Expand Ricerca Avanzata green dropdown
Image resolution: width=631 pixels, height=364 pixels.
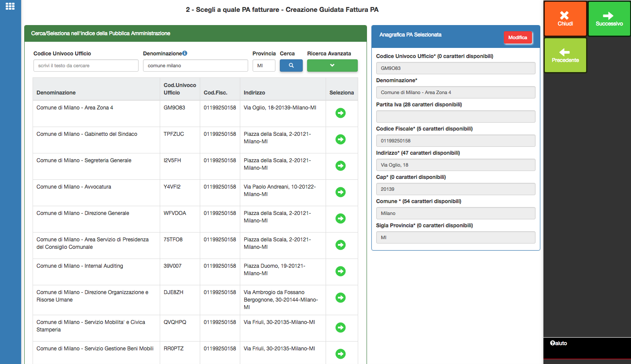(332, 66)
